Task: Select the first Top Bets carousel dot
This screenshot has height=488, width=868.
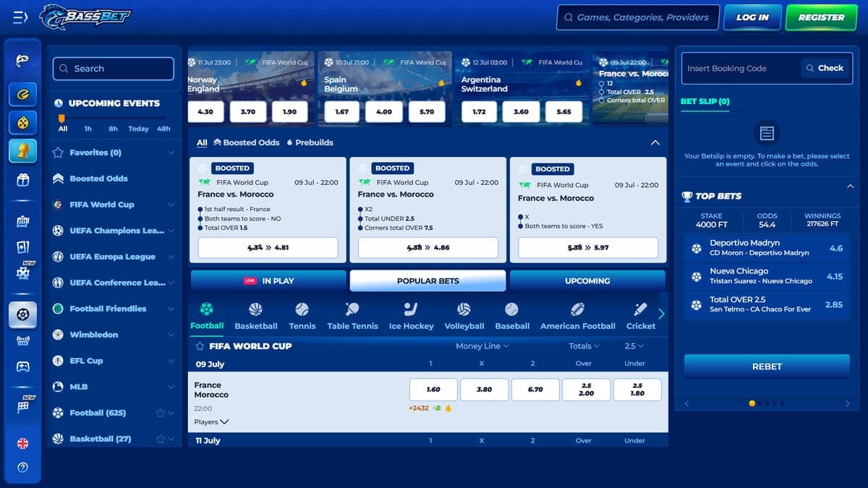Action: tap(752, 403)
